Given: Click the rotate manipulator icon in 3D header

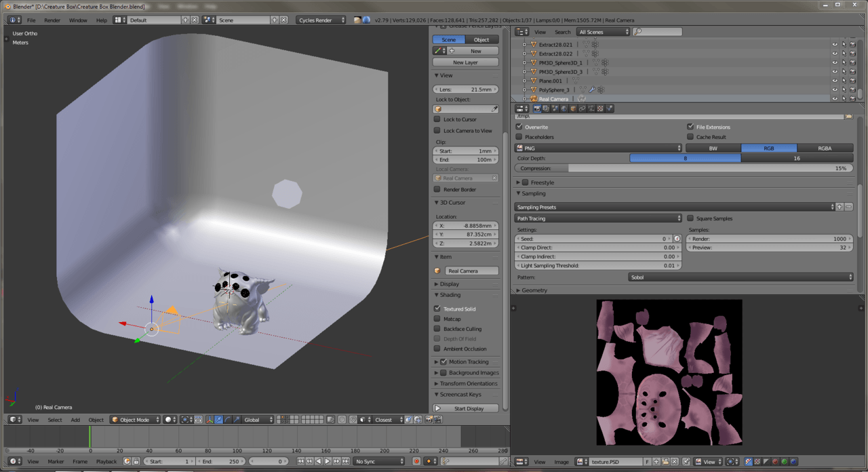Looking at the screenshot, I should [227, 420].
